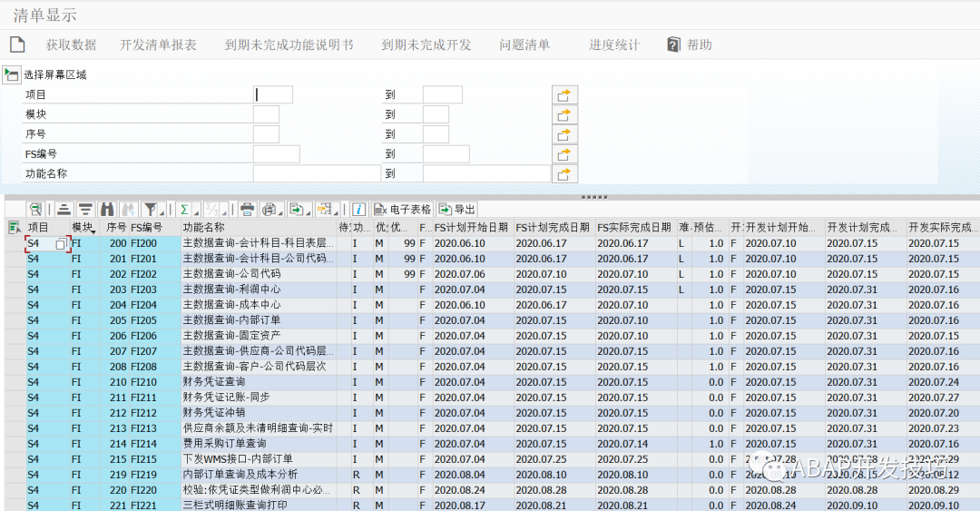
Task: Open the ALV details magnifier icon
Action: pos(35,210)
